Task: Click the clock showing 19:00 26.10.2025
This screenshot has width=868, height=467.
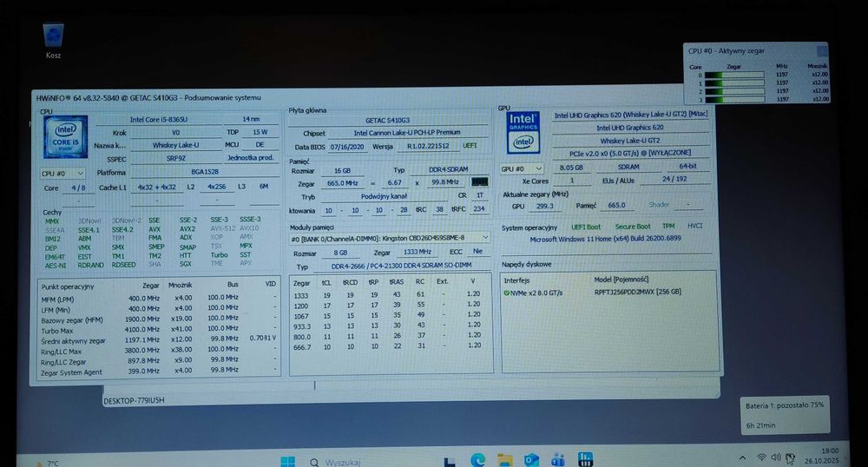Action: click(822, 456)
